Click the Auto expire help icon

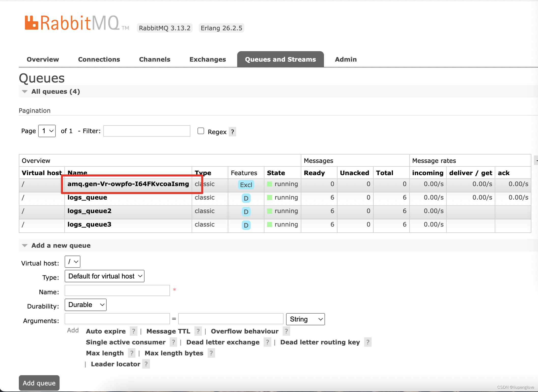pos(133,331)
